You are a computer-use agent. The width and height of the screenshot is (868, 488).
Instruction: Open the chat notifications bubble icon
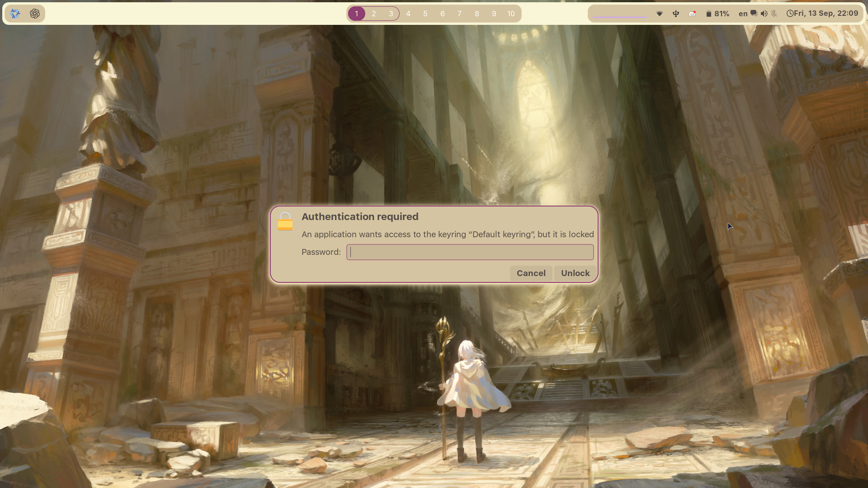pos(754,14)
